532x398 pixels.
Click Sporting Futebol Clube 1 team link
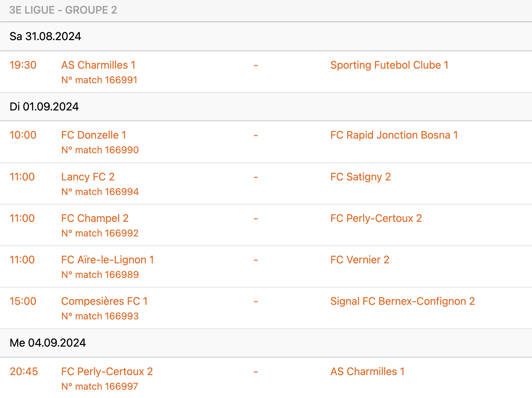[x=389, y=65]
